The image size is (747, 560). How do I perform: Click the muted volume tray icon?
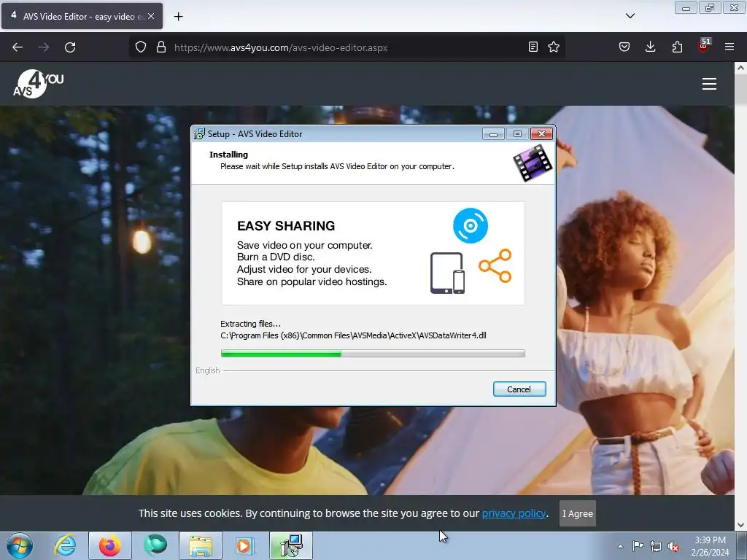[673, 546]
